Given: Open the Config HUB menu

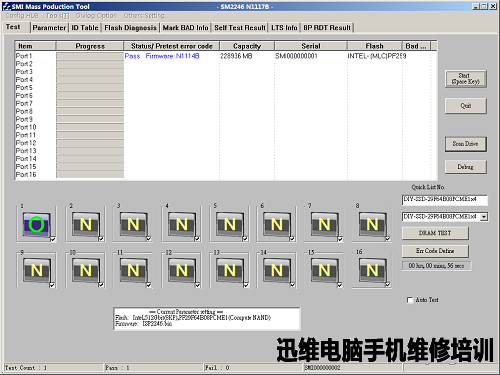Looking at the screenshot, I should coord(22,16).
